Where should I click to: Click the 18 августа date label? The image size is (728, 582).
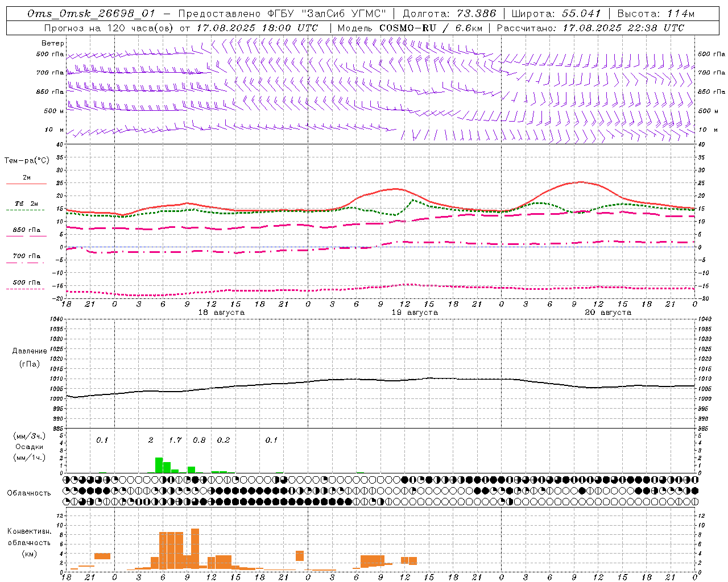tap(221, 313)
